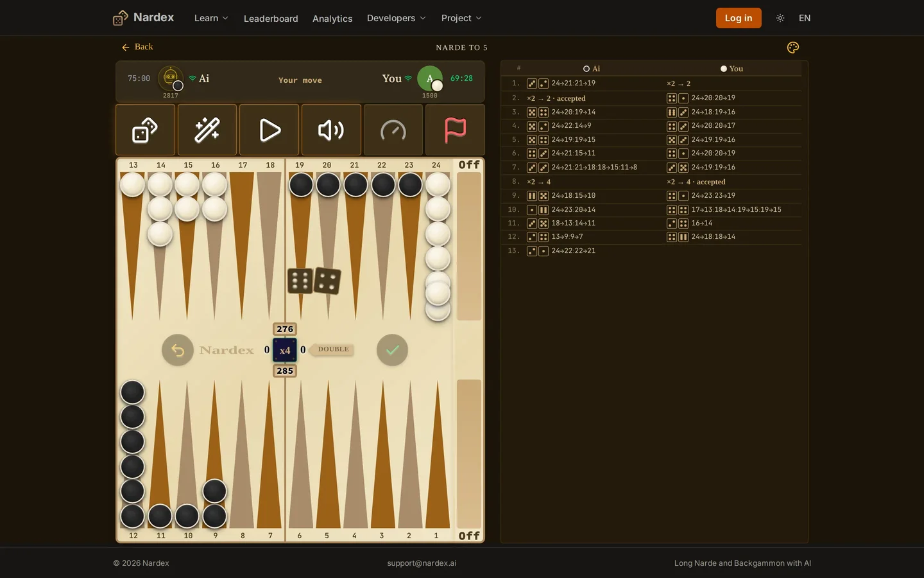
Task: Toggle sound with the speaker icon
Action: click(x=331, y=130)
